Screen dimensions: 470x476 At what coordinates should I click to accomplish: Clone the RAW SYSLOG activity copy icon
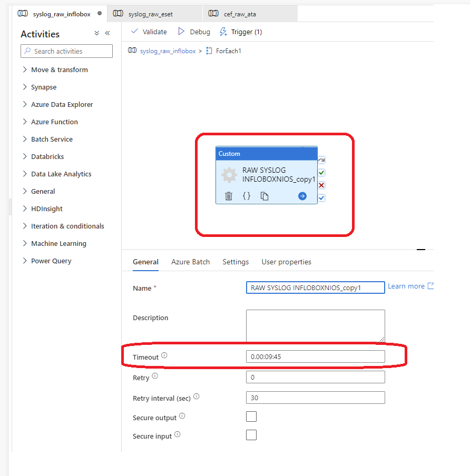[x=265, y=196]
